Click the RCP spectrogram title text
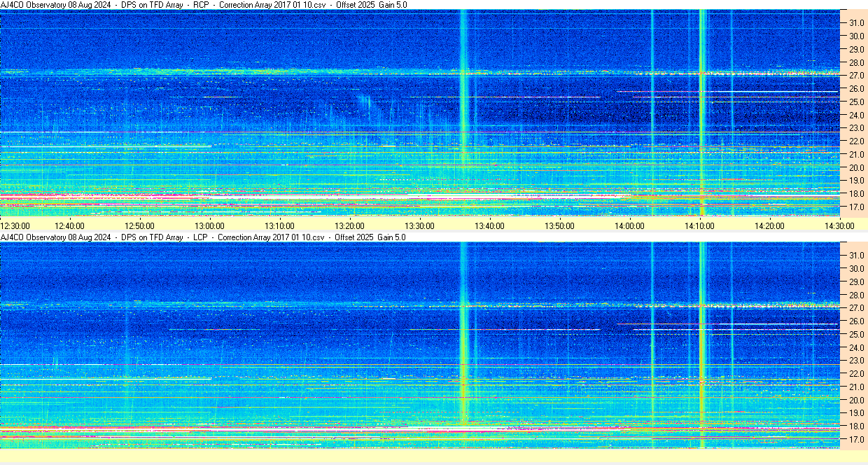Viewport: 868px width, 465px height. pyautogui.click(x=203, y=5)
